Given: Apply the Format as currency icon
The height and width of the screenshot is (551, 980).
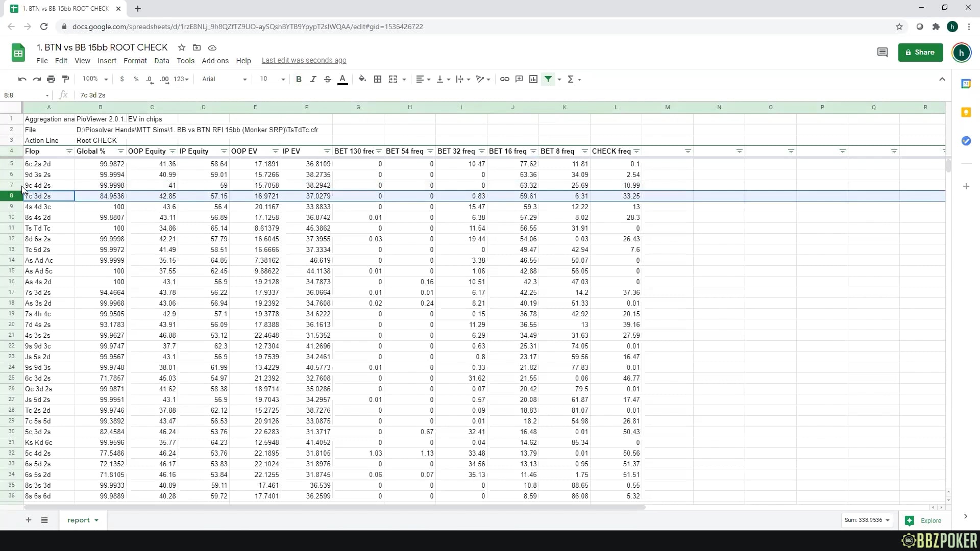Looking at the screenshot, I should pyautogui.click(x=122, y=79).
